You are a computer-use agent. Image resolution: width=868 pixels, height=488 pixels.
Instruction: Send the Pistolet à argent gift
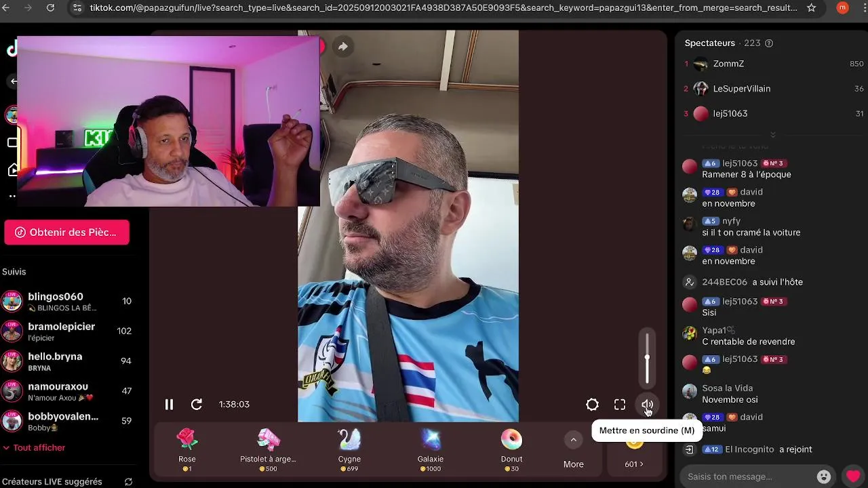point(268,449)
